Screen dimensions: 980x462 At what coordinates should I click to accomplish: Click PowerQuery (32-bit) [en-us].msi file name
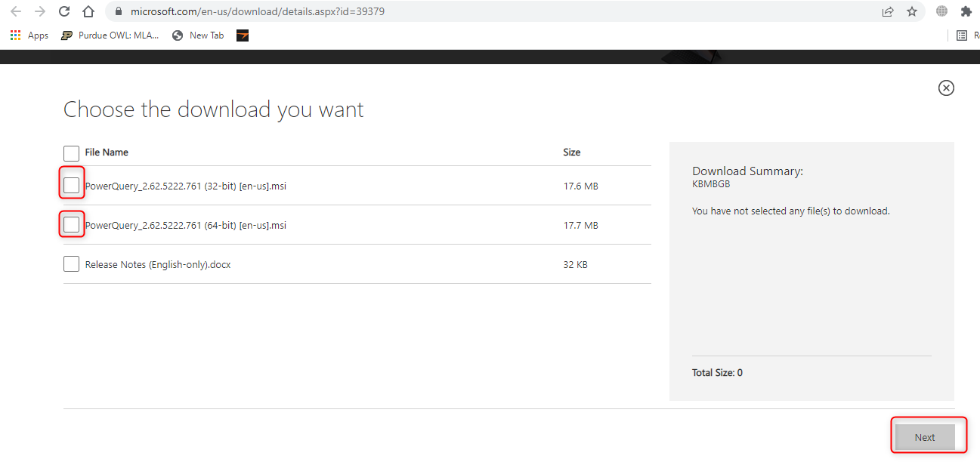coord(186,186)
